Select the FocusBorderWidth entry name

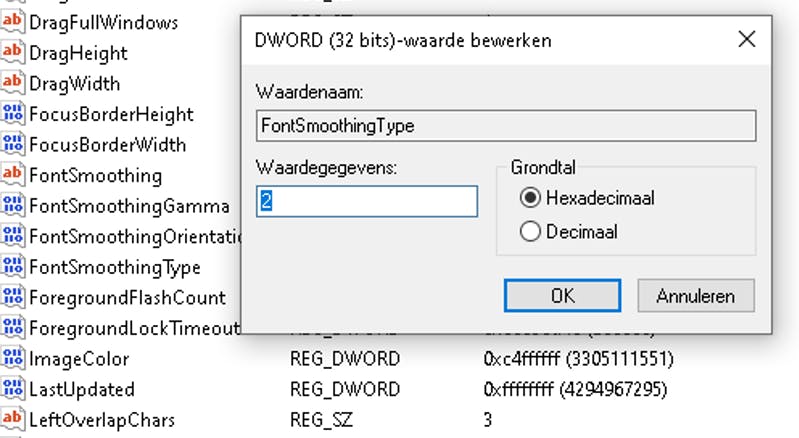(107, 144)
